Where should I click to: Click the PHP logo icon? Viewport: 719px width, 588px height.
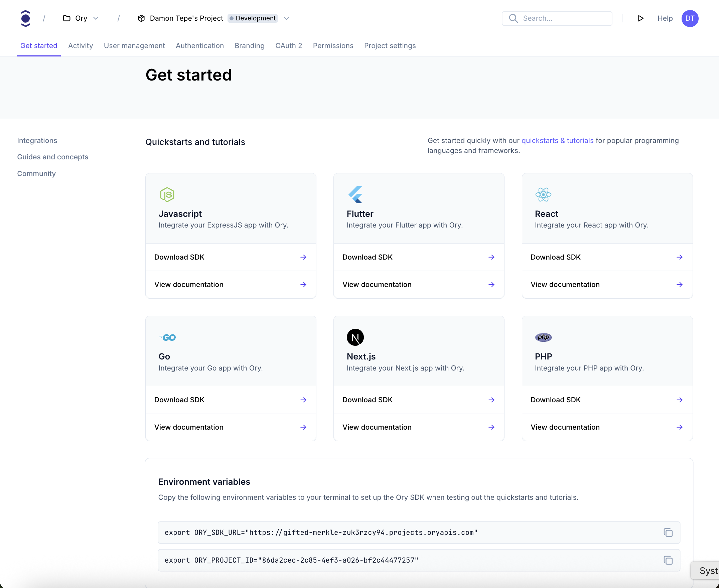click(543, 337)
